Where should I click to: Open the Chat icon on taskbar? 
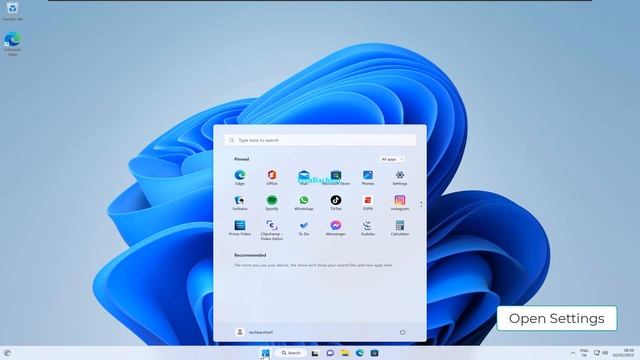(x=330, y=353)
